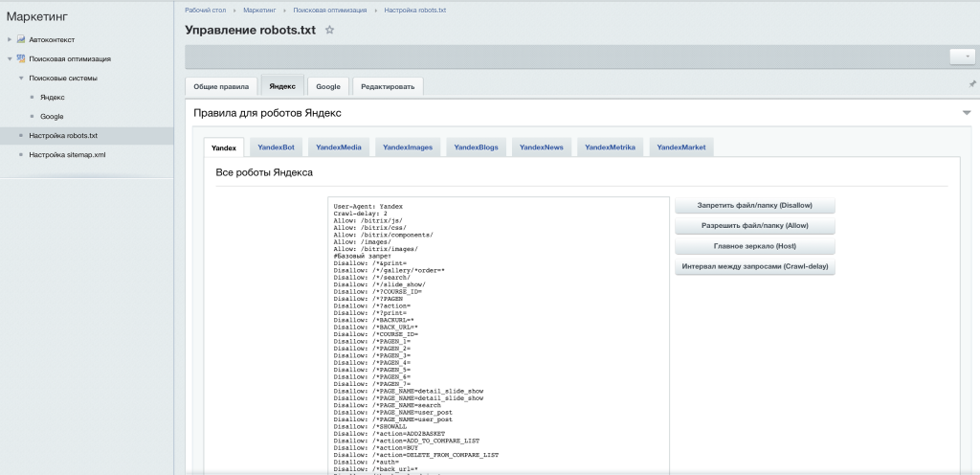Select the Яндекс main tab
This screenshot has height=475, width=980.
[282, 86]
